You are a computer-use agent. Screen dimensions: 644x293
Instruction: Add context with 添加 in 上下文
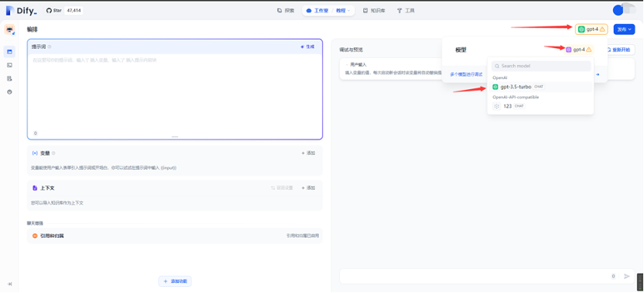tap(308, 188)
